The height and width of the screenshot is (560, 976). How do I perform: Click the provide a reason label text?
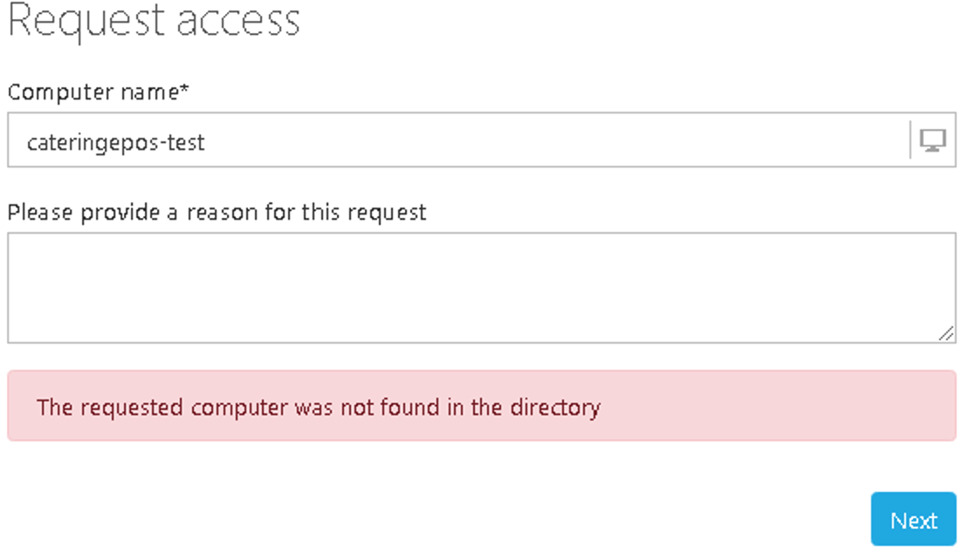[x=217, y=212]
